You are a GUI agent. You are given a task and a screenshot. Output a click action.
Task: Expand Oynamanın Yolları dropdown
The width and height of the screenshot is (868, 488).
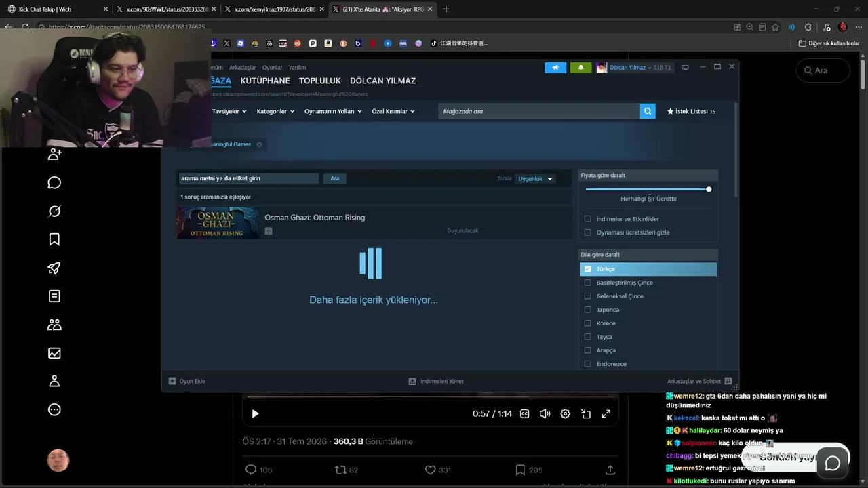[333, 111]
